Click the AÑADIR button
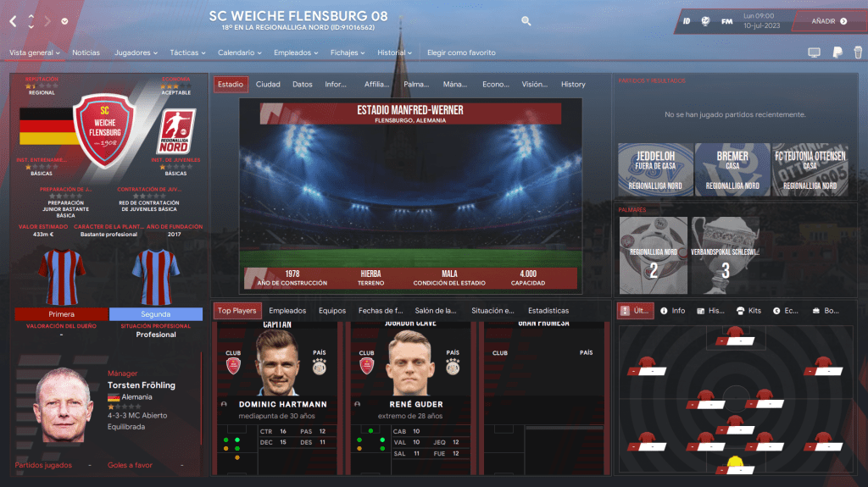 pyautogui.click(x=829, y=21)
